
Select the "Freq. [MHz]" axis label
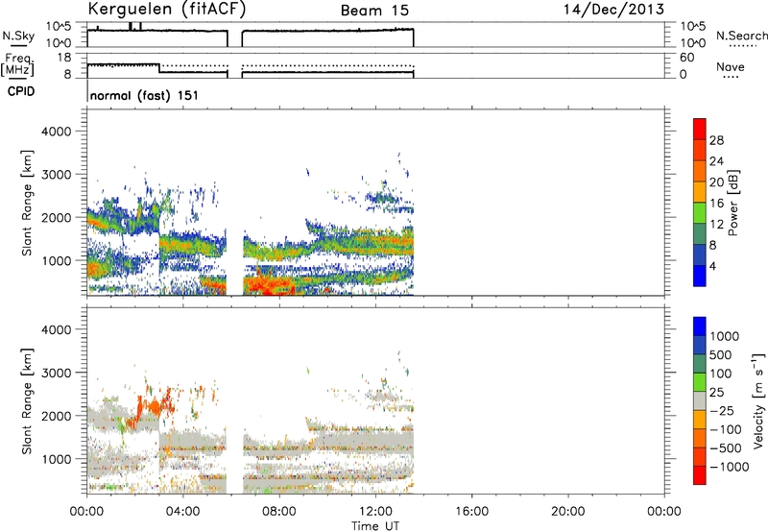[18, 65]
